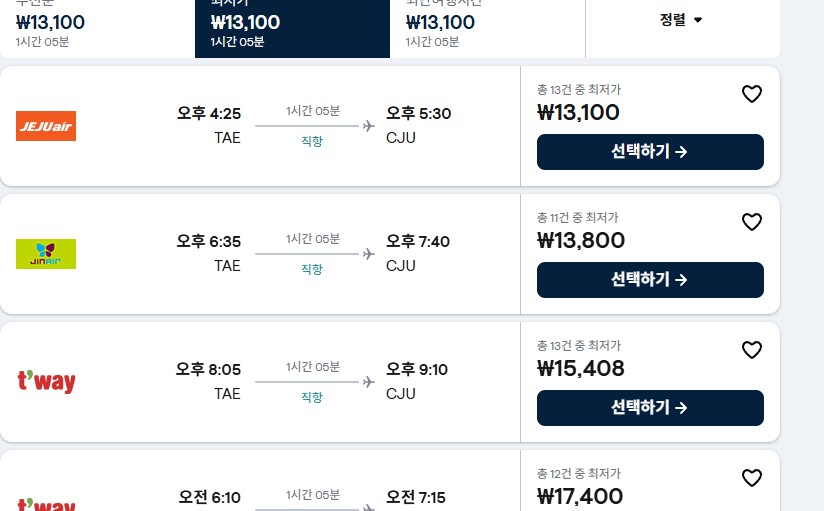
Task: Toggle the heart on the ₩15,408 t'way flight
Action: (x=752, y=350)
